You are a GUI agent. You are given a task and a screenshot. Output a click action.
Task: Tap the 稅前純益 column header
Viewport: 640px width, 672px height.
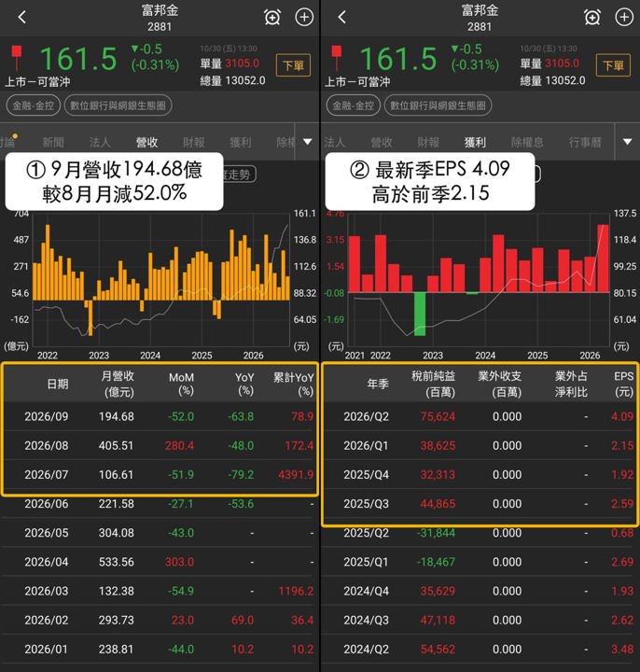pos(433,384)
